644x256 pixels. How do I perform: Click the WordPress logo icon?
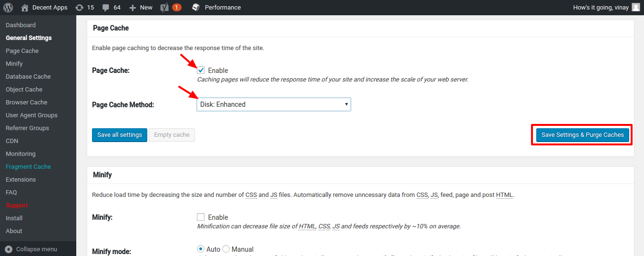(8, 7)
